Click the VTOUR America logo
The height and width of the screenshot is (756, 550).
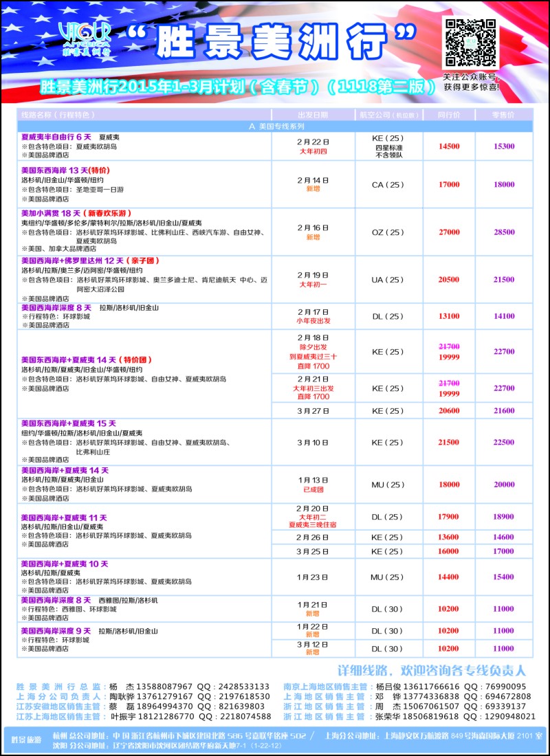[85, 39]
